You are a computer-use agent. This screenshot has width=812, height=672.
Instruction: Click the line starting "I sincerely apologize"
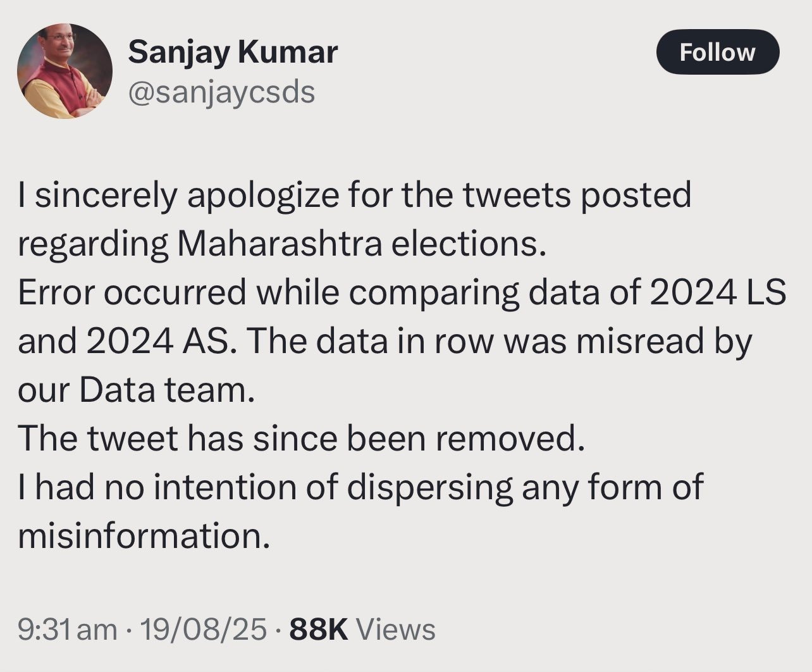point(354,195)
